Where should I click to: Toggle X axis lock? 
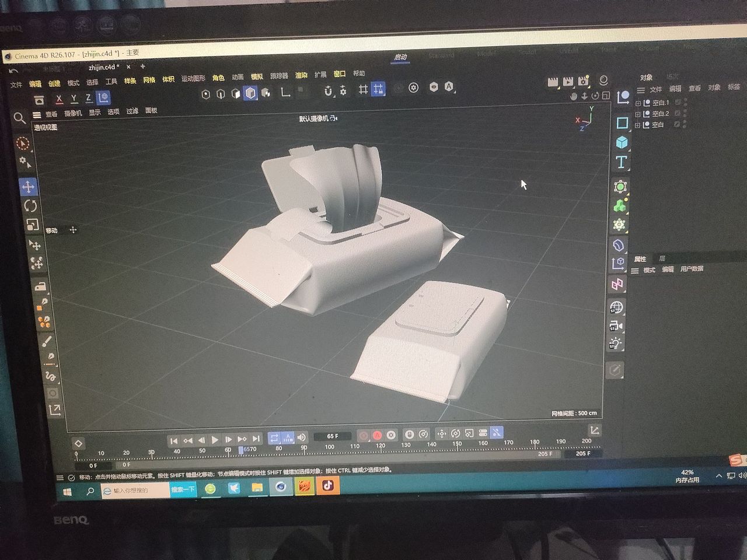(59, 99)
